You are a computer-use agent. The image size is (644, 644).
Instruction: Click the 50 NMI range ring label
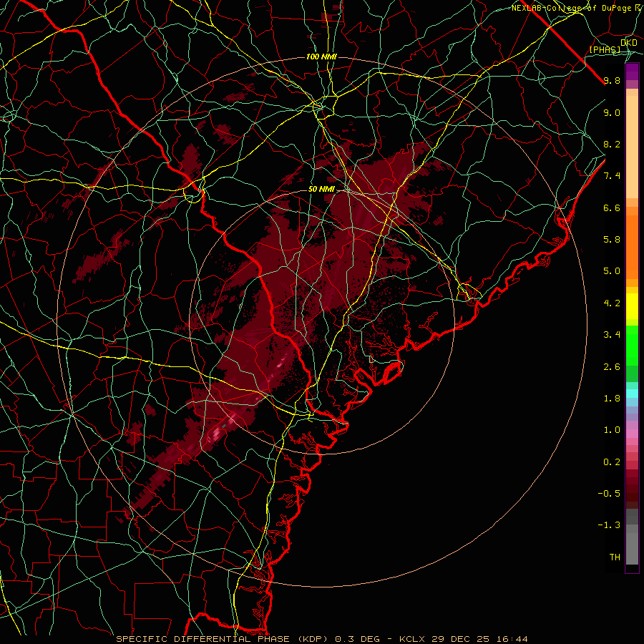click(x=321, y=190)
